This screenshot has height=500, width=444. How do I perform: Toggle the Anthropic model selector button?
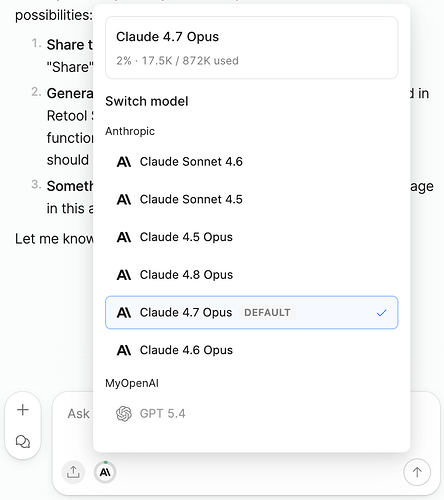(x=105, y=472)
